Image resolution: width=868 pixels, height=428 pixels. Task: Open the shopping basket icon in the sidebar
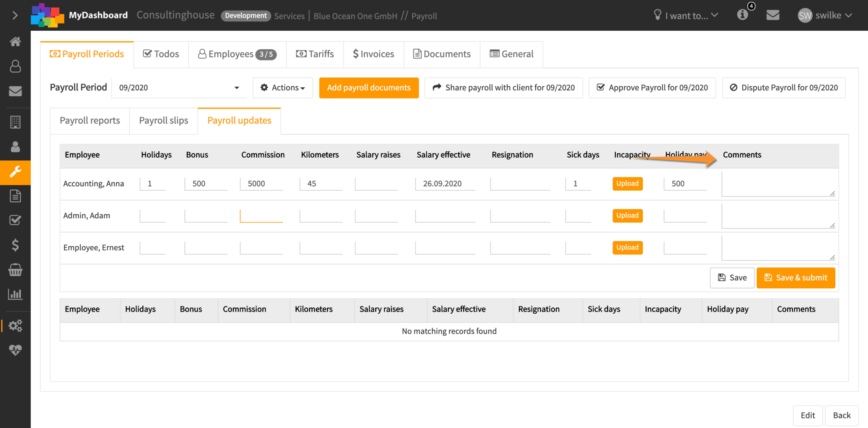[15, 270]
